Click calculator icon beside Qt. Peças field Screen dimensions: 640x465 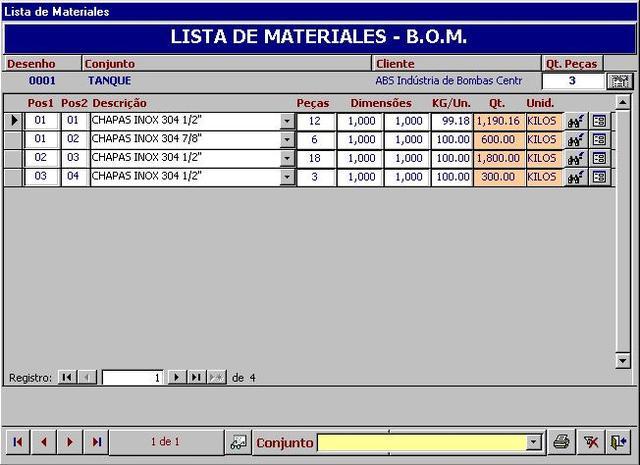[620, 81]
